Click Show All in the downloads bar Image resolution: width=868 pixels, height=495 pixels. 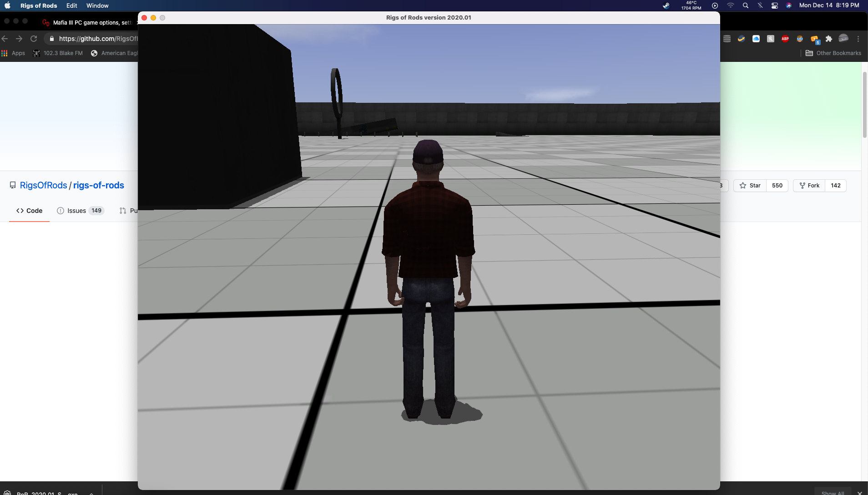(833, 493)
